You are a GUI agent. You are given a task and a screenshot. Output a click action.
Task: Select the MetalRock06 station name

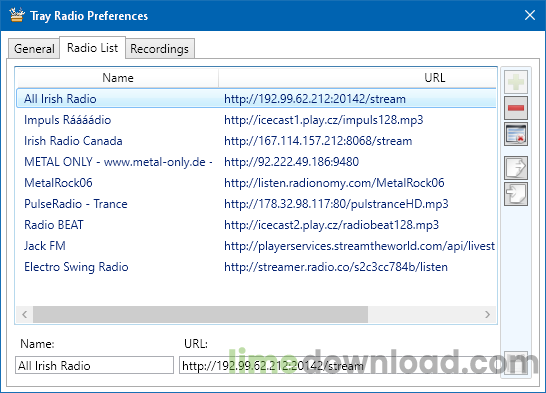pyautogui.click(x=58, y=183)
